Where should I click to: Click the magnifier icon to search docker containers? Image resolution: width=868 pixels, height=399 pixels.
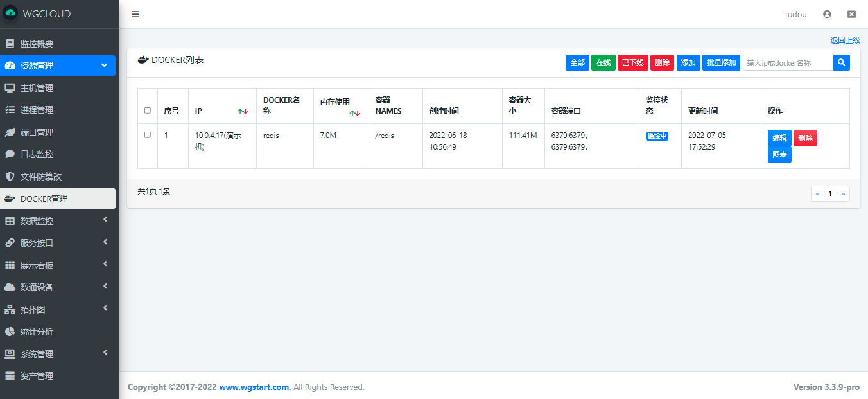841,62
